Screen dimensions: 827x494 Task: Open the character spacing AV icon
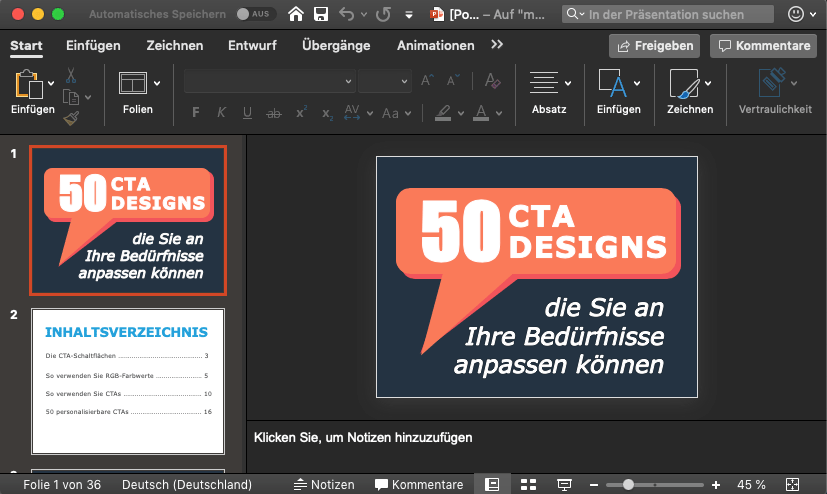352,113
